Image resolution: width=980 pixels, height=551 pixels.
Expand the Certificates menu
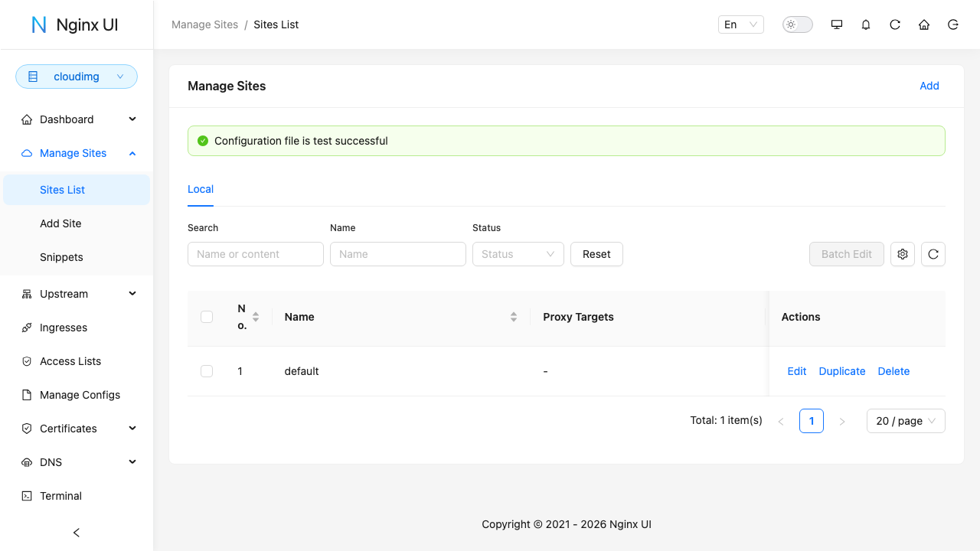click(77, 429)
